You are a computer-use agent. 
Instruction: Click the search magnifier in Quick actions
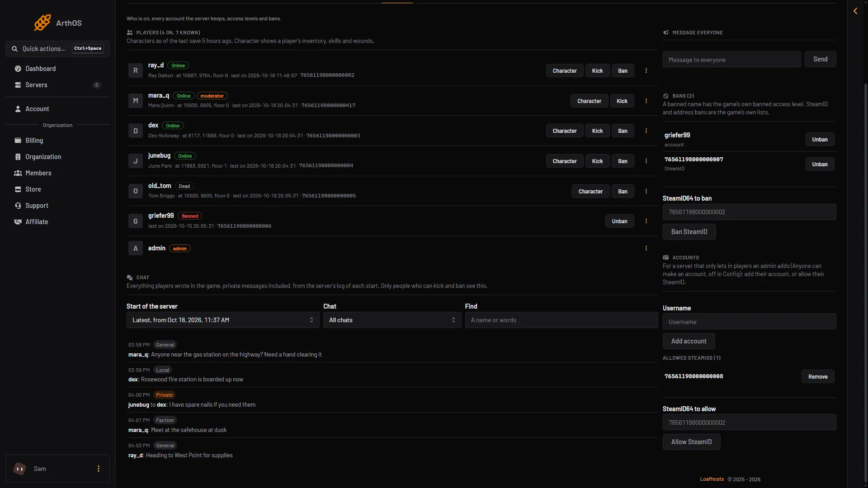click(x=15, y=49)
